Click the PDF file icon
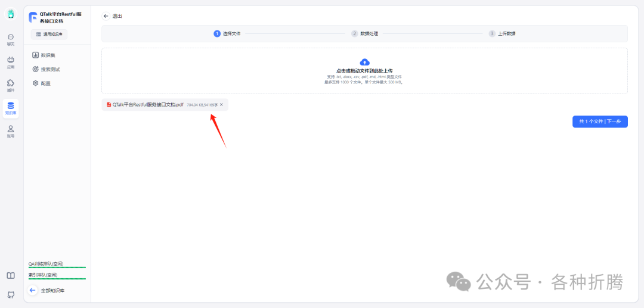The image size is (644, 308). (109, 105)
